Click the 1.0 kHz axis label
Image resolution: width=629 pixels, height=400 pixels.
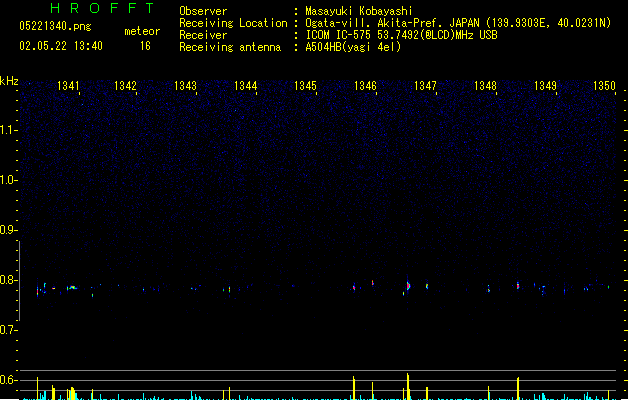point(8,180)
